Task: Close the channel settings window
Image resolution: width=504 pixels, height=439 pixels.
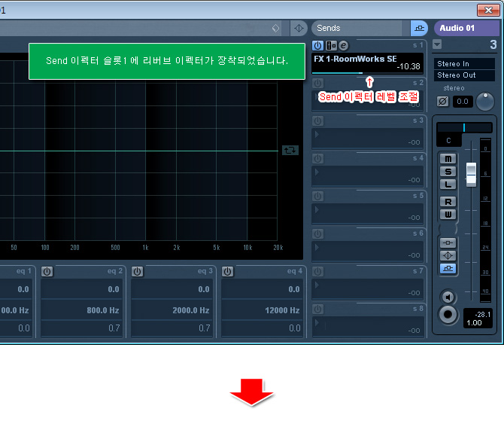Action: point(488,11)
